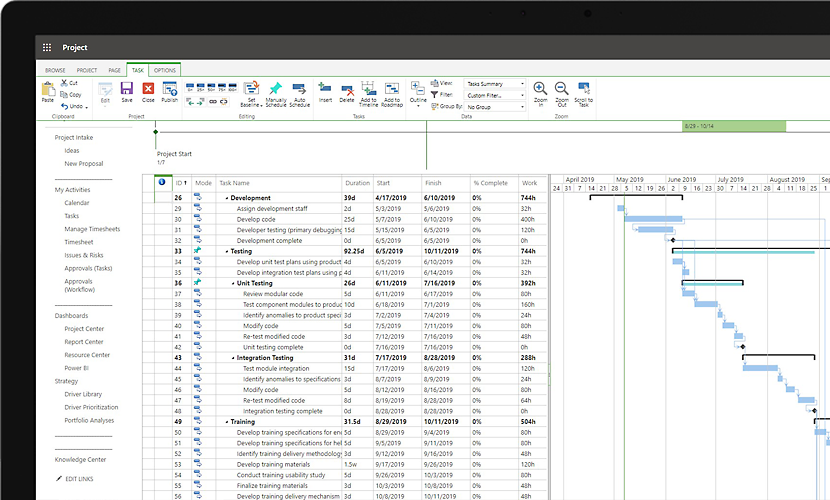Click the Save icon in the ribbon
Screen dimensions: 830x500
(x=127, y=90)
